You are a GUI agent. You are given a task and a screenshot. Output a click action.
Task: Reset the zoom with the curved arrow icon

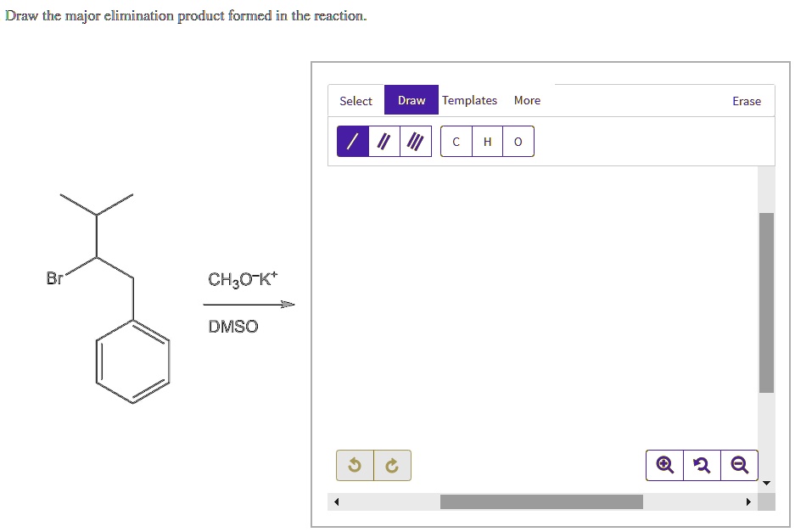coord(702,465)
